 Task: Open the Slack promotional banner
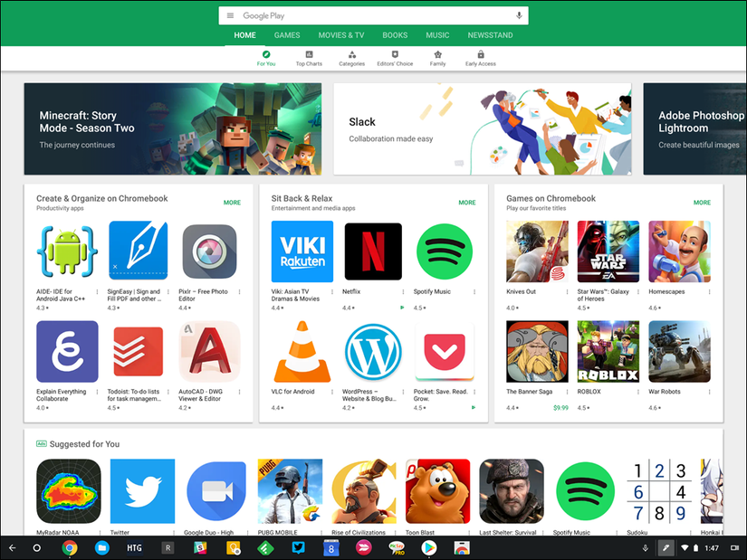tap(483, 128)
